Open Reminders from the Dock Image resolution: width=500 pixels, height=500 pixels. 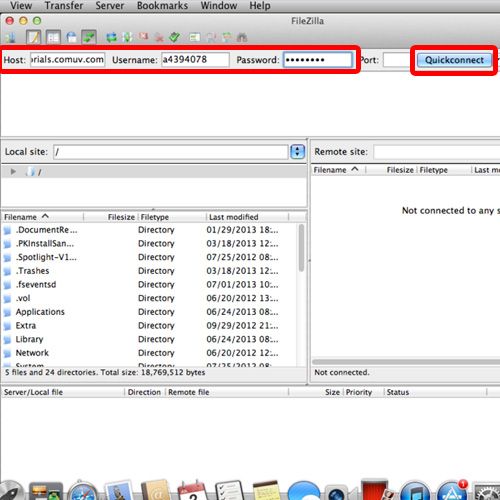tap(230, 491)
